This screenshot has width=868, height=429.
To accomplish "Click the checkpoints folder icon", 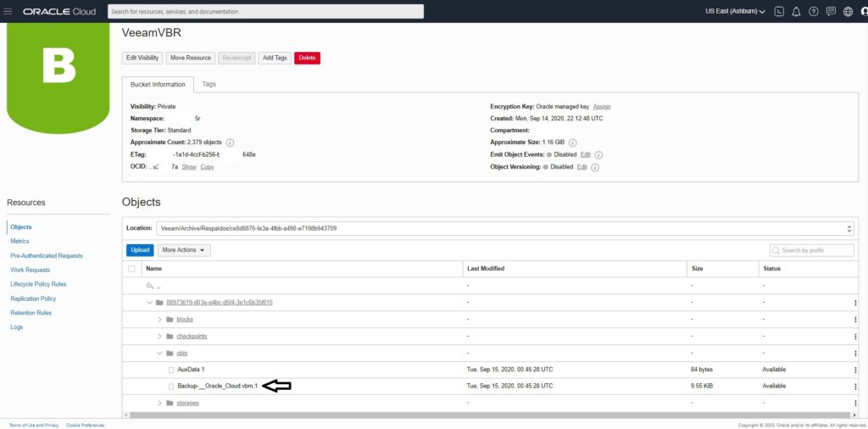I will coord(170,336).
